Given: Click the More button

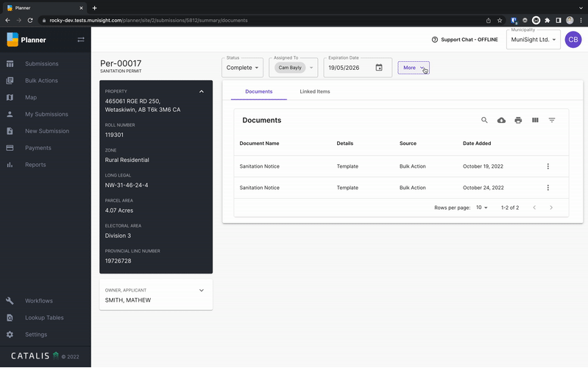Looking at the screenshot, I should click(413, 68).
